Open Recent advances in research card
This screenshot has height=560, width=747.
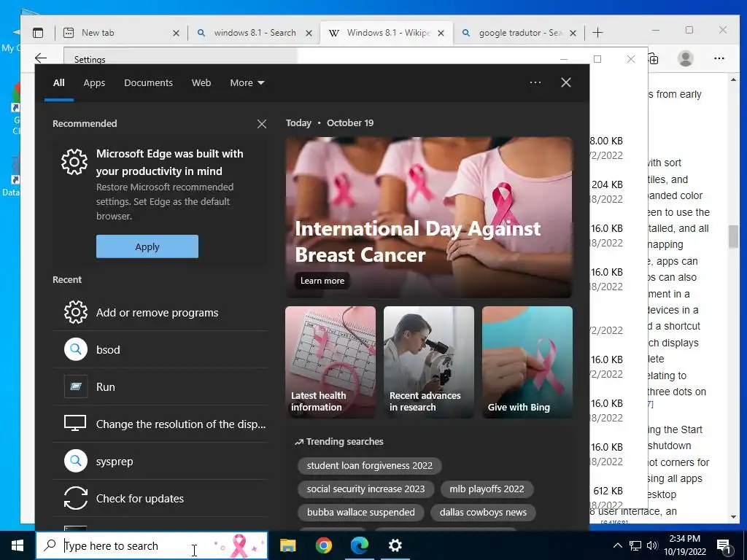pyautogui.click(x=429, y=362)
